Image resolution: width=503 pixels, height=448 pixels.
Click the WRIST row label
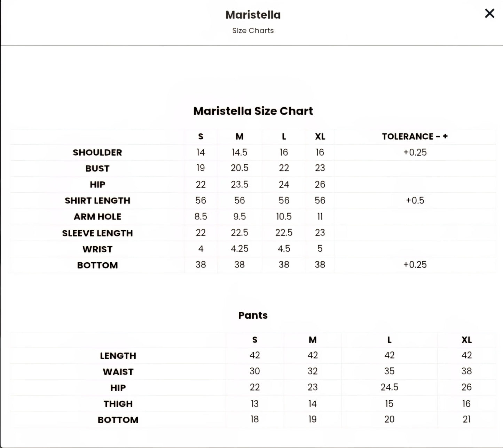click(x=97, y=249)
